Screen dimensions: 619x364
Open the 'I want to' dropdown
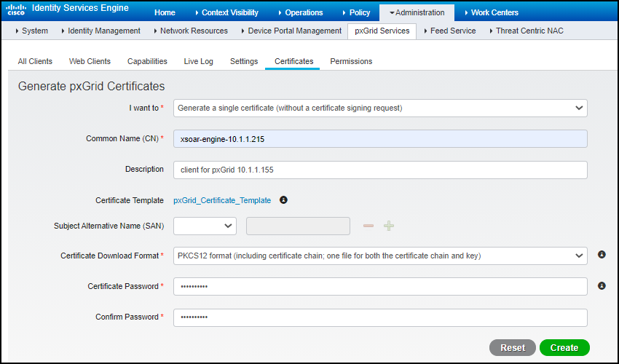380,108
